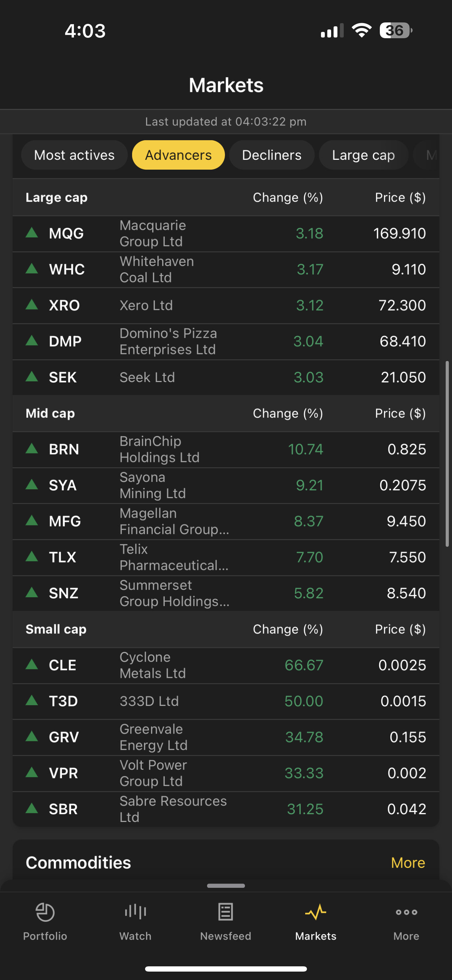The width and height of the screenshot is (452, 980).
Task: Open the Magellan Financial Group row
Action: (226, 521)
